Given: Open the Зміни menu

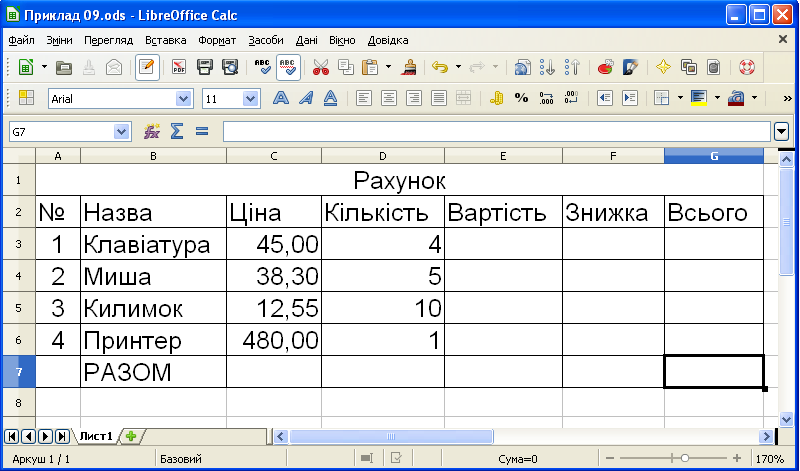Looking at the screenshot, I should tap(59, 40).
